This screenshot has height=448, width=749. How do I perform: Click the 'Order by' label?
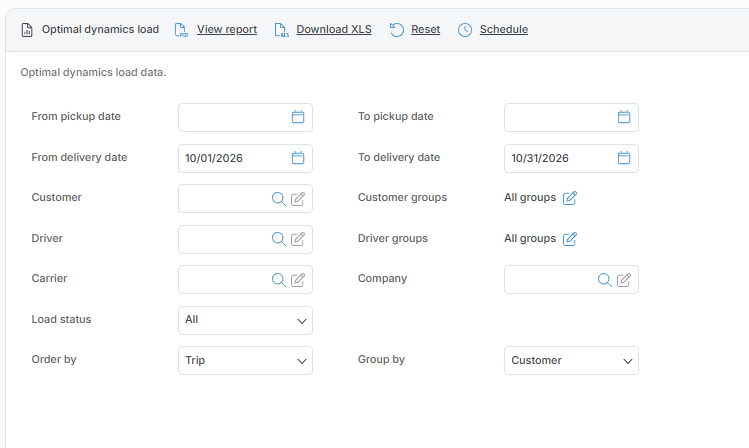54,360
